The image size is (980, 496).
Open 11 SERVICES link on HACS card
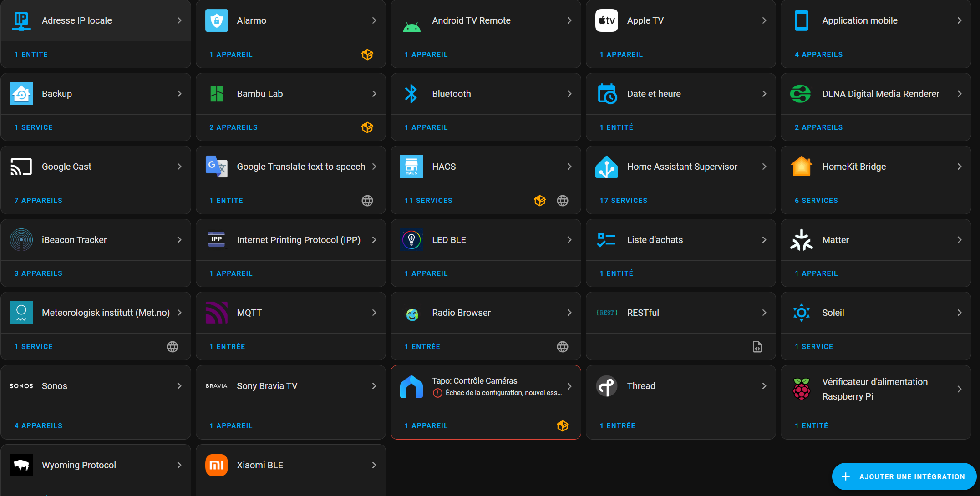tap(428, 201)
